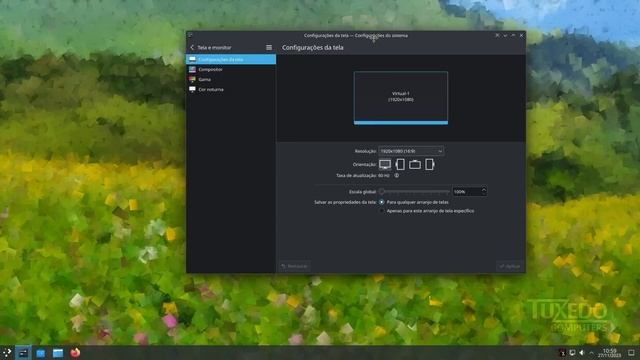Click the red tray icon
This screenshot has width=640, height=360.
562,353
